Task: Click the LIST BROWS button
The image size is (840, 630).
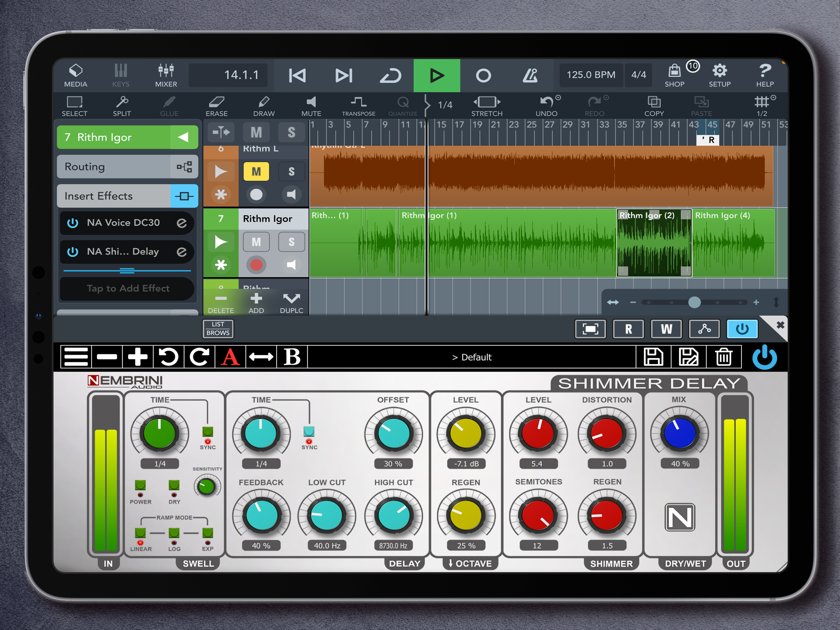Action: coord(218,329)
